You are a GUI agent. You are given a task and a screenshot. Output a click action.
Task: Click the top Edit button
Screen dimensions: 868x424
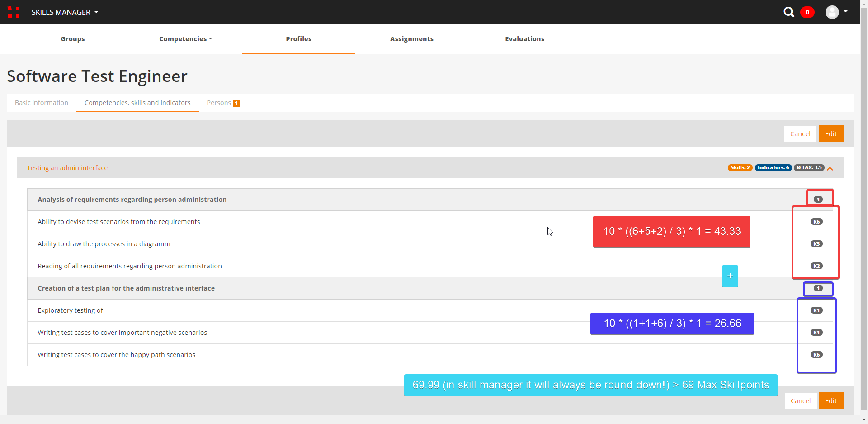point(831,134)
